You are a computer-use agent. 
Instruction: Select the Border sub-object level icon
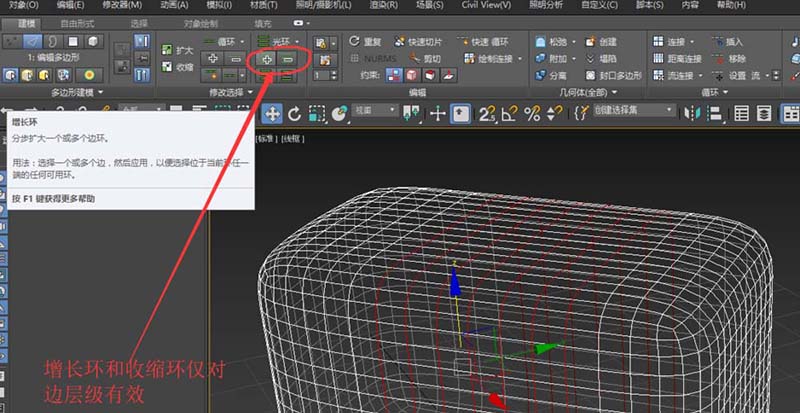(53, 41)
